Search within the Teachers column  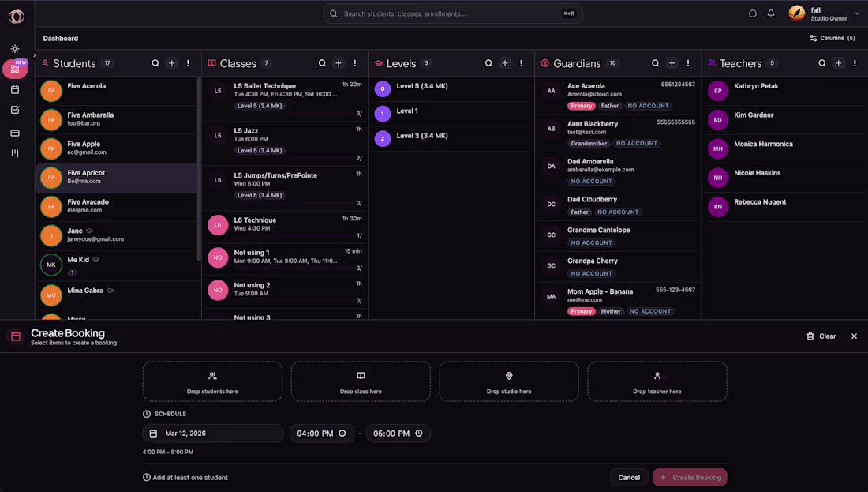point(822,63)
